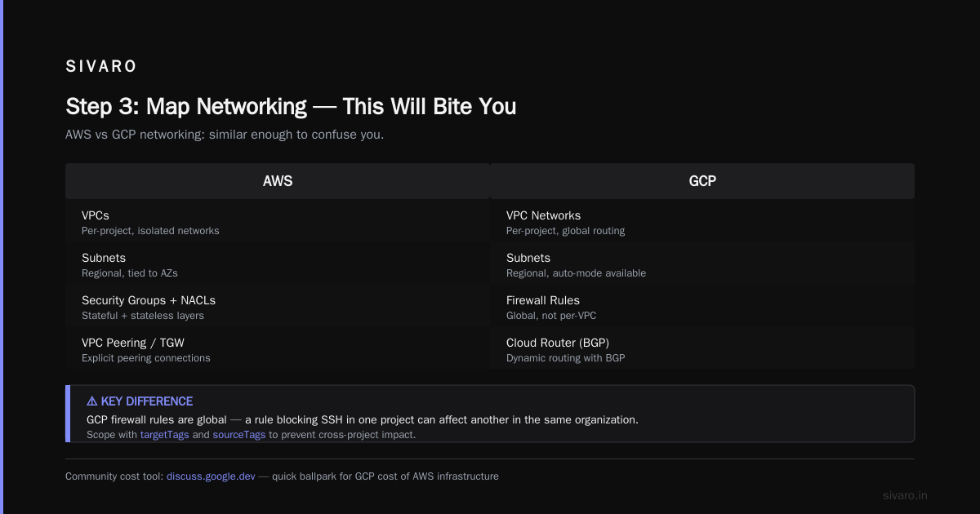The height and width of the screenshot is (514, 980).
Task: Click the GCP Subnets row title
Action: (x=528, y=258)
